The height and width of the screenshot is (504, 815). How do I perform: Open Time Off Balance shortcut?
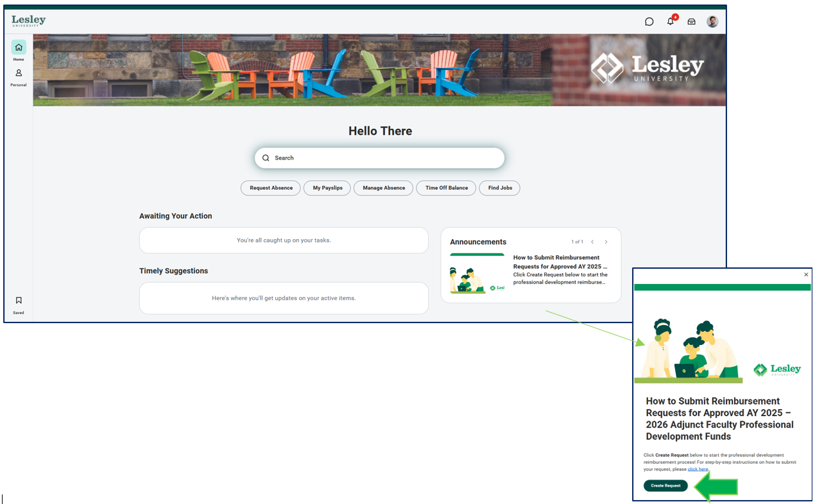[x=447, y=188]
